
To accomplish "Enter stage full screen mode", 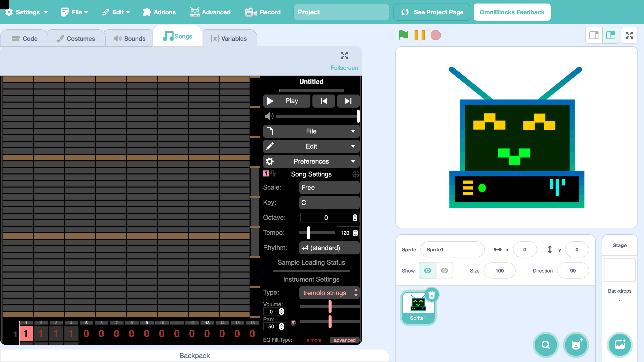I will coord(629,35).
